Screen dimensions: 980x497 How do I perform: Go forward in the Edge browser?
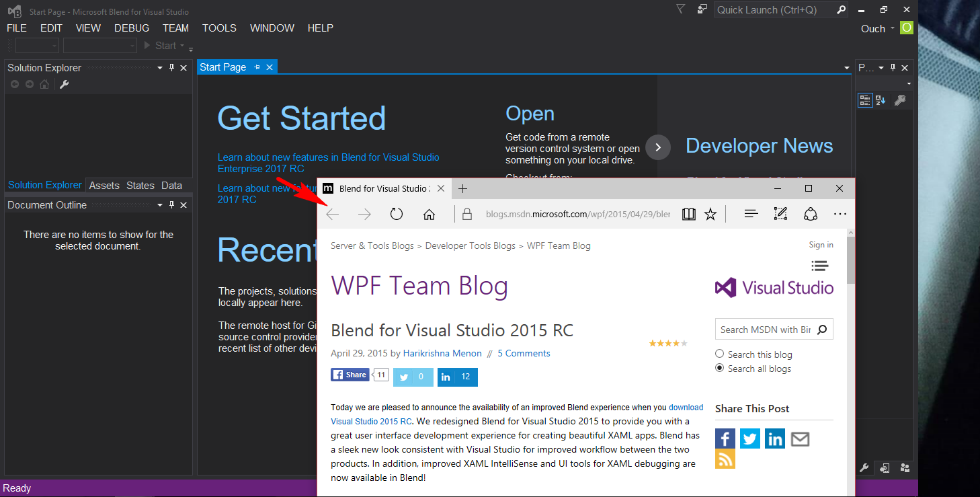pyautogui.click(x=364, y=215)
